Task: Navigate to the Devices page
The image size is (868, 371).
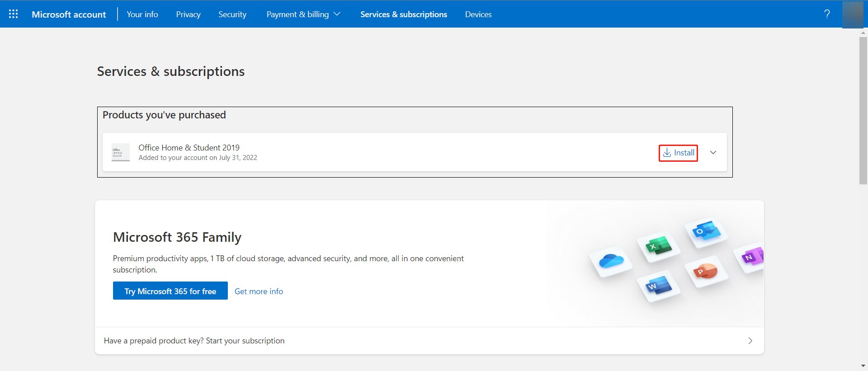Action: click(x=478, y=14)
